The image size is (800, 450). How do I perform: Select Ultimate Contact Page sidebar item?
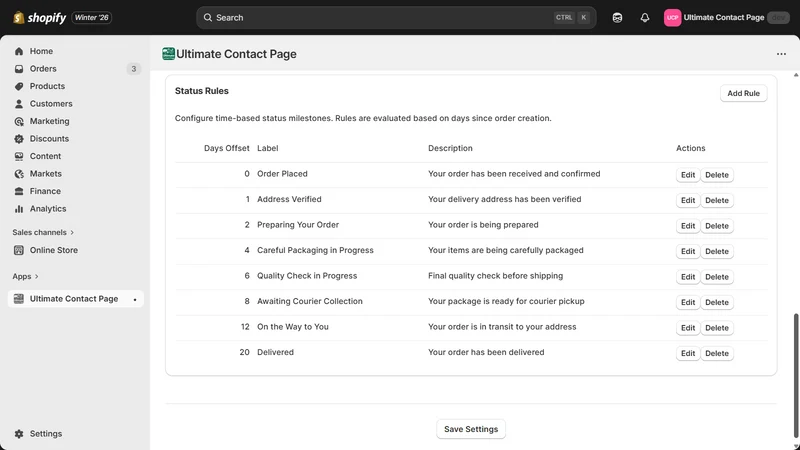(x=76, y=299)
